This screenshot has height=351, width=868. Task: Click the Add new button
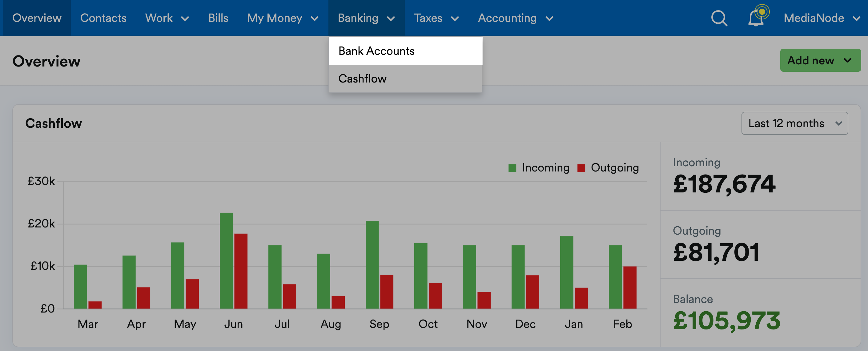tap(820, 60)
